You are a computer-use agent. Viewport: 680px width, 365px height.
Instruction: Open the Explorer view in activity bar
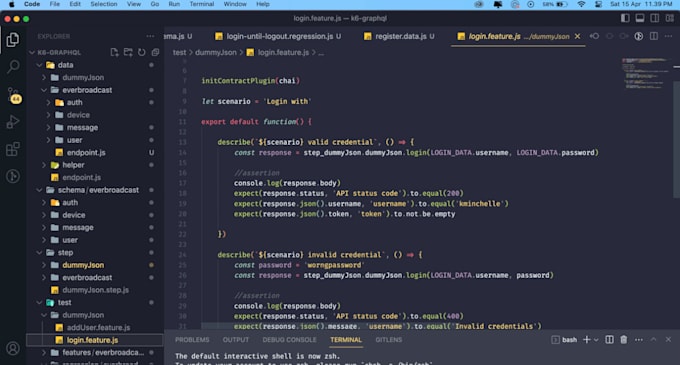[x=13, y=40]
